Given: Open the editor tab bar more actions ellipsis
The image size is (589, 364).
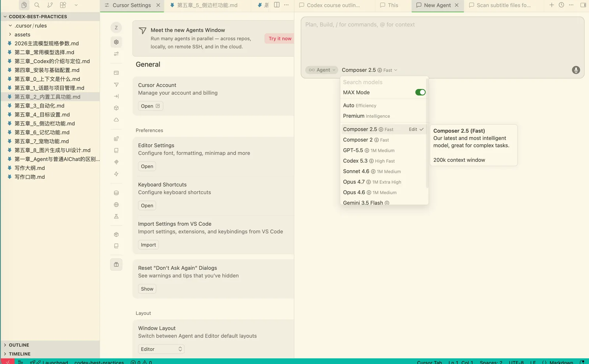Looking at the screenshot, I should [286, 5].
